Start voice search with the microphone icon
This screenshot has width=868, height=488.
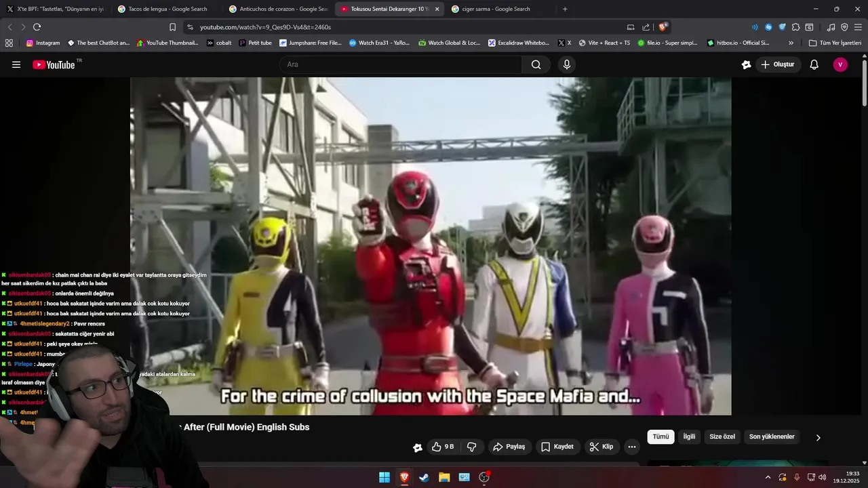click(567, 64)
